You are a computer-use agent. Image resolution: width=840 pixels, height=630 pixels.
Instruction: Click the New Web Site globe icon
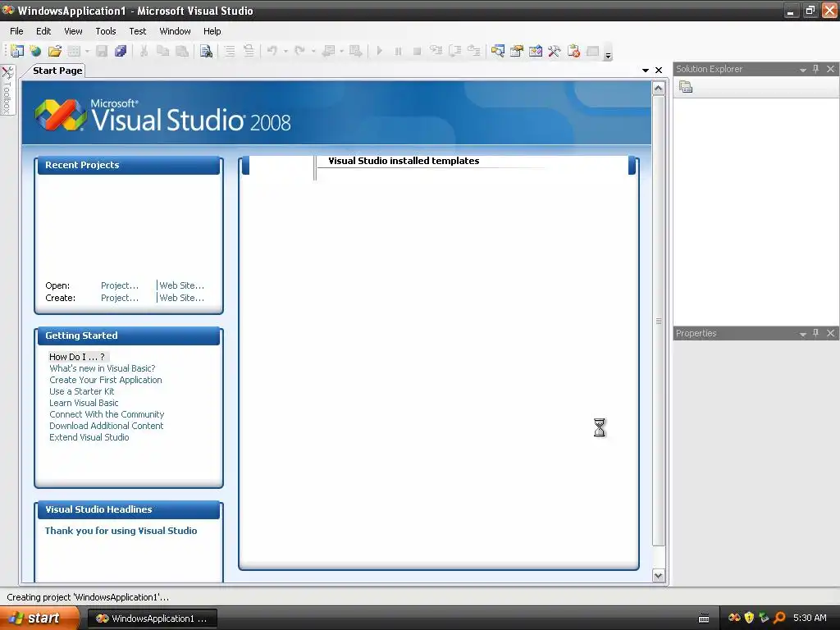point(35,51)
